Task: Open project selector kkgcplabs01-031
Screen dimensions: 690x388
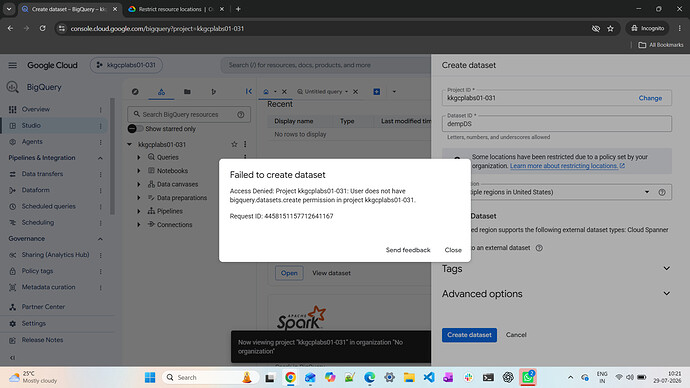Action: (x=126, y=65)
